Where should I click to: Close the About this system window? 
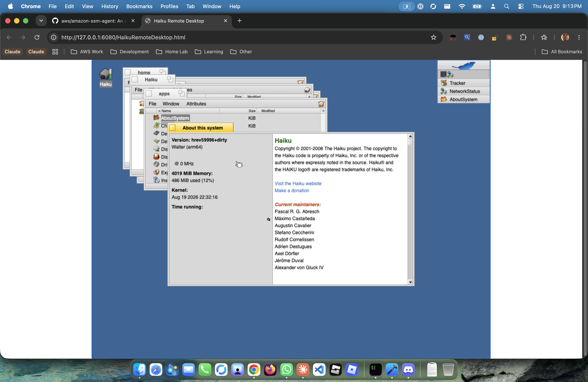click(173, 128)
